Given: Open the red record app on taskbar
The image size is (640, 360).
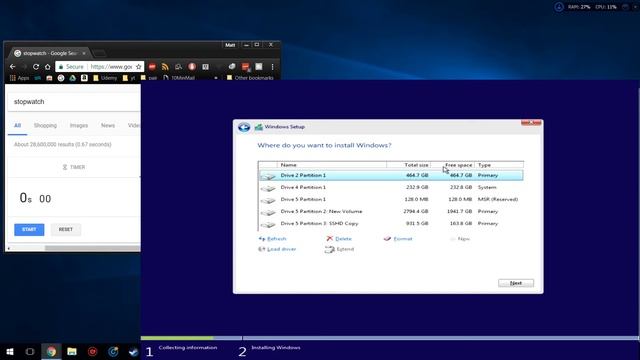Looking at the screenshot, I should click(93, 351).
